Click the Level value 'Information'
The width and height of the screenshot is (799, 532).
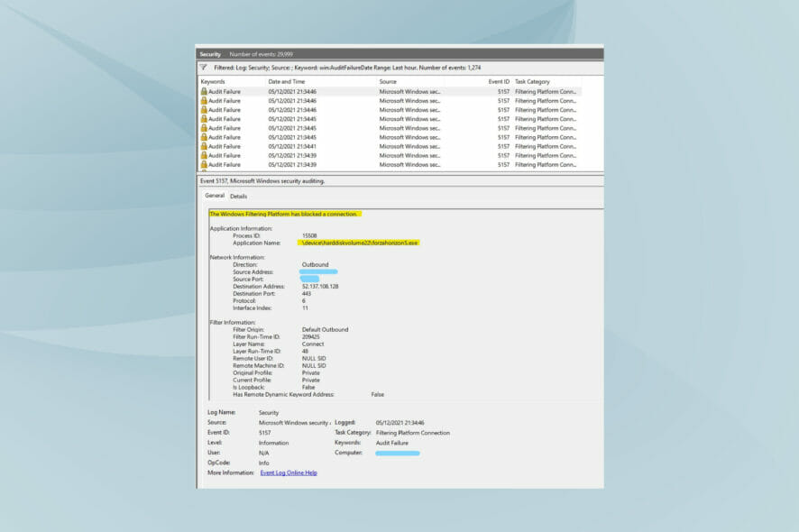click(273, 443)
